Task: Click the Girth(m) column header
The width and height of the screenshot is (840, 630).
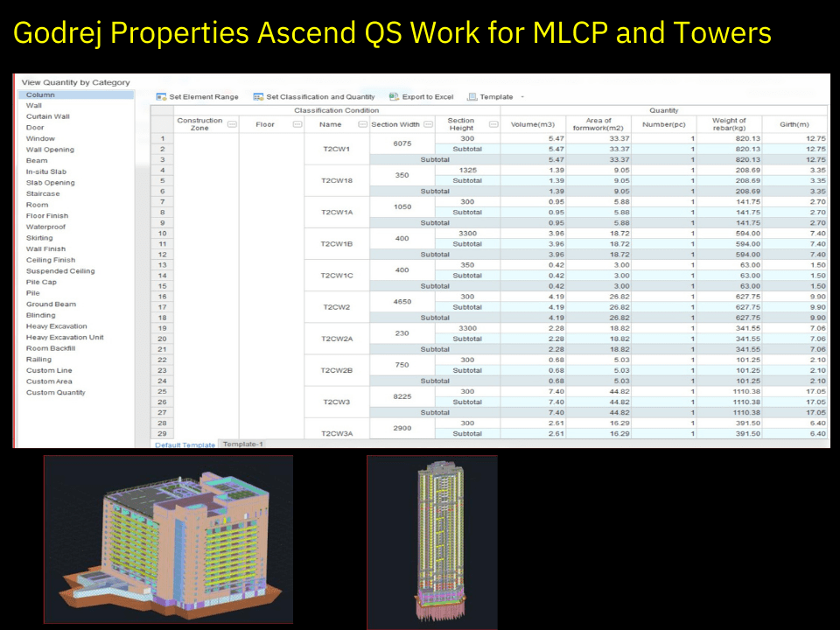Action: tap(794, 124)
